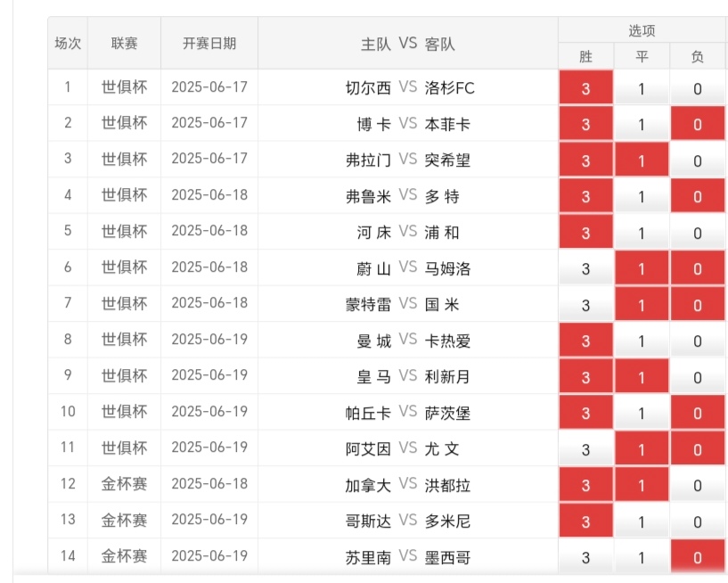
Task: Click away team name 墨西哥
Action: point(447,556)
